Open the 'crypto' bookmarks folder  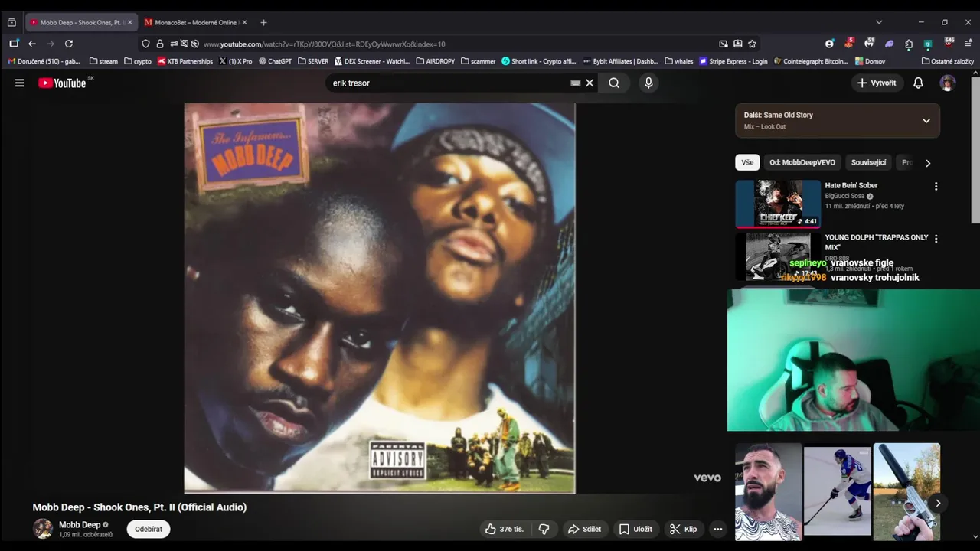pos(138,61)
